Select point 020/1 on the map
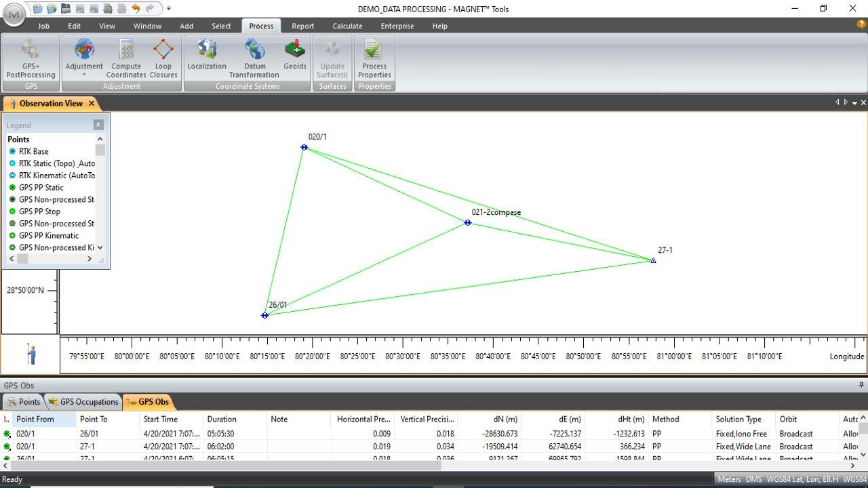This screenshot has height=488, width=868. click(304, 147)
